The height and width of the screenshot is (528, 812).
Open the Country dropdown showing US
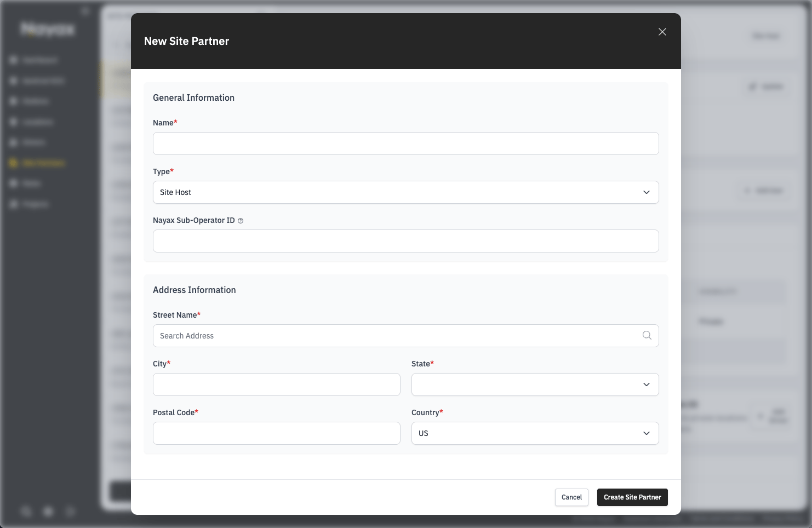coord(535,433)
